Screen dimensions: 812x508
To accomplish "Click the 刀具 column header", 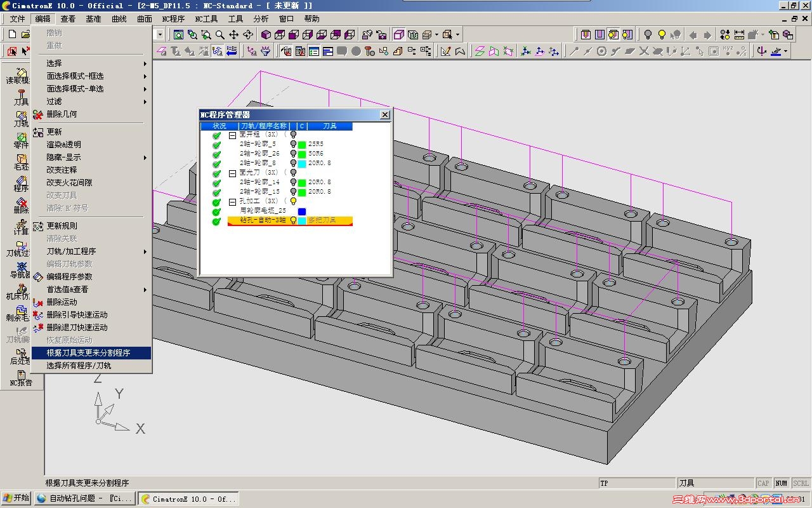I will pos(330,126).
